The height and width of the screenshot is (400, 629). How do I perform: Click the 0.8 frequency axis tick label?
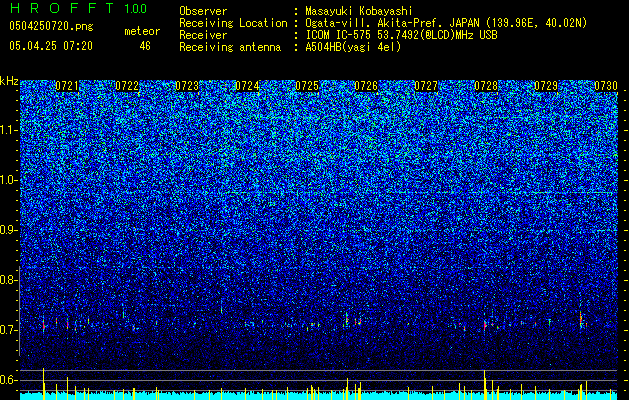click(x=8, y=280)
